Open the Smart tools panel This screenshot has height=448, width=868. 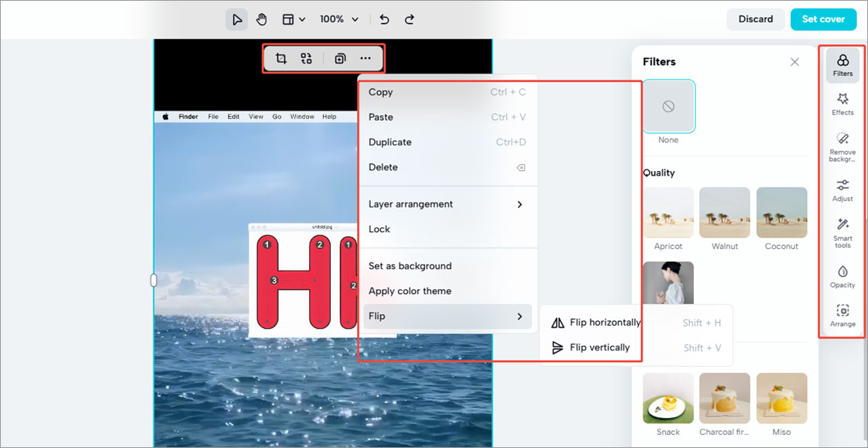(x=842, y=231)
